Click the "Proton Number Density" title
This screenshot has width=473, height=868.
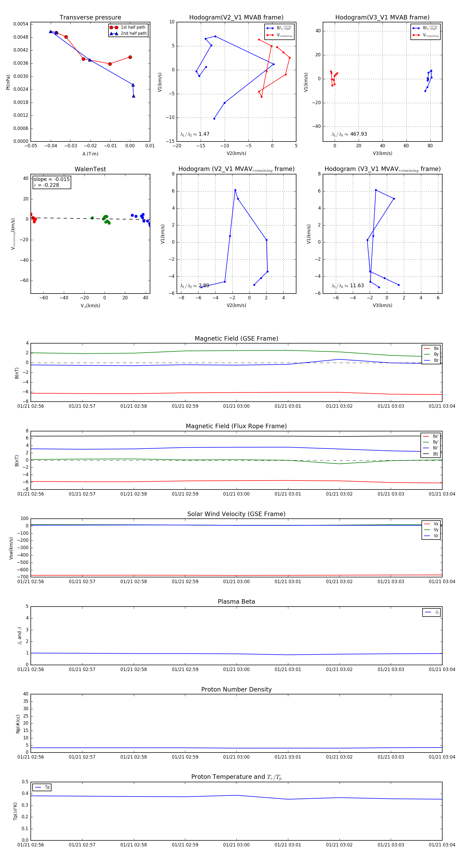pyautogui.click(x=236, y=689)
